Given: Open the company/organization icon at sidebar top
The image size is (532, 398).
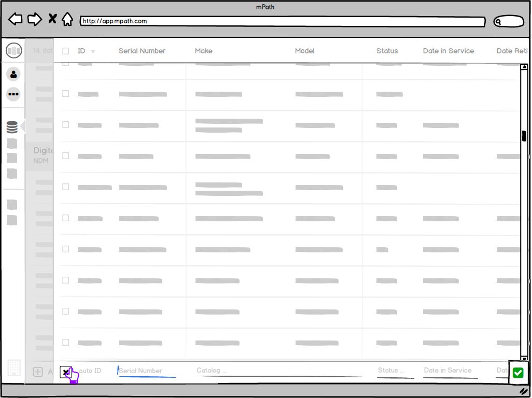Looking at the screenshot, I should click(x=13, y=50).
